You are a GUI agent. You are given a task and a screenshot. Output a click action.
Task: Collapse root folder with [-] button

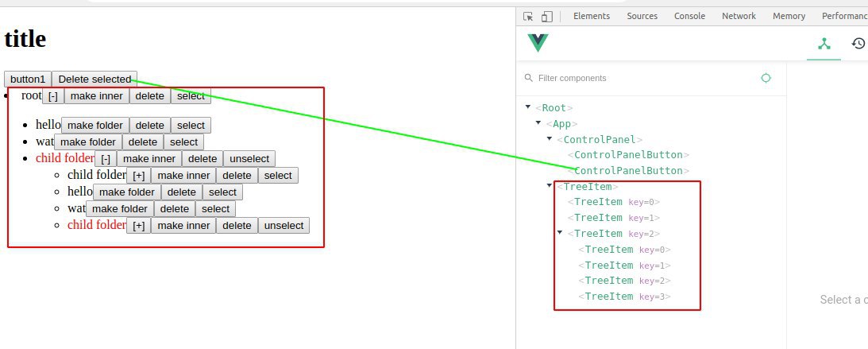click(53, 96)
